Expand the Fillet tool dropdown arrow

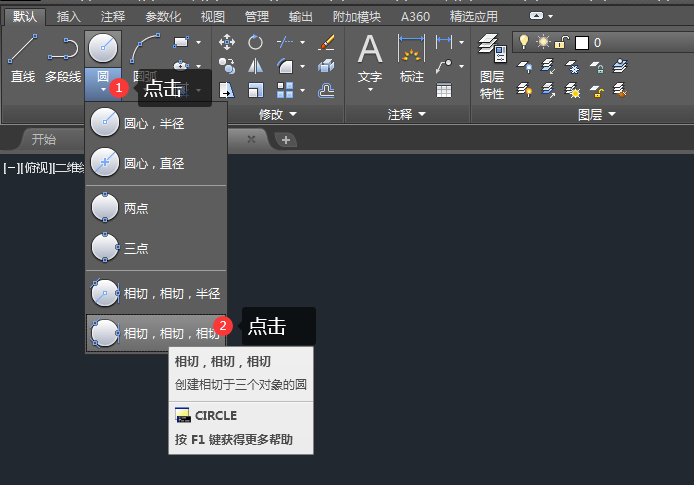(302, 66)
